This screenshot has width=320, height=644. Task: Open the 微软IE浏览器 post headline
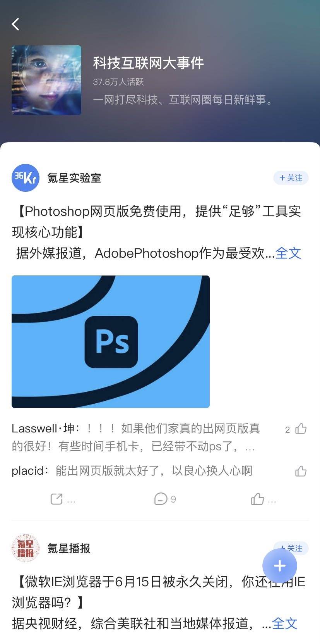point(159,592)
